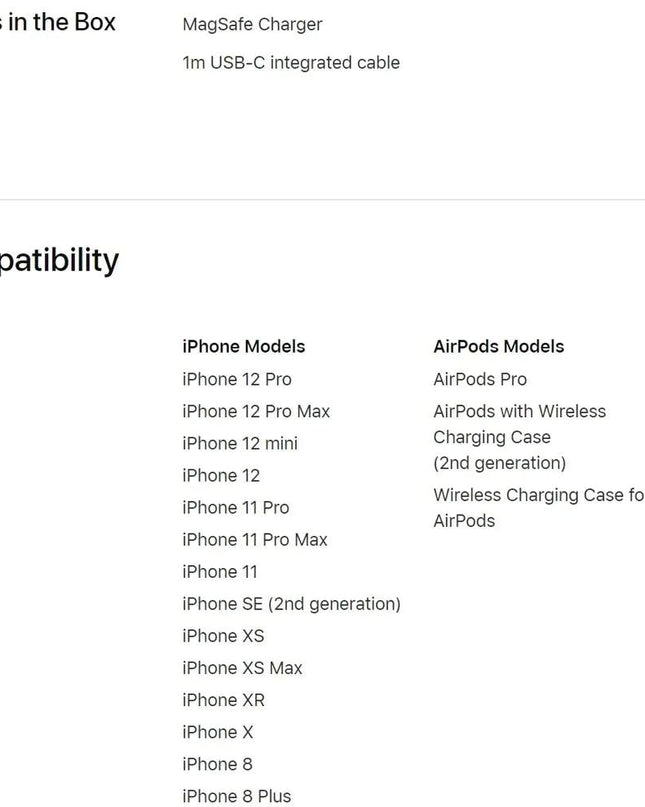Click the Compatibility section heading
Screen dimensions: 645x807
(58, 260)
